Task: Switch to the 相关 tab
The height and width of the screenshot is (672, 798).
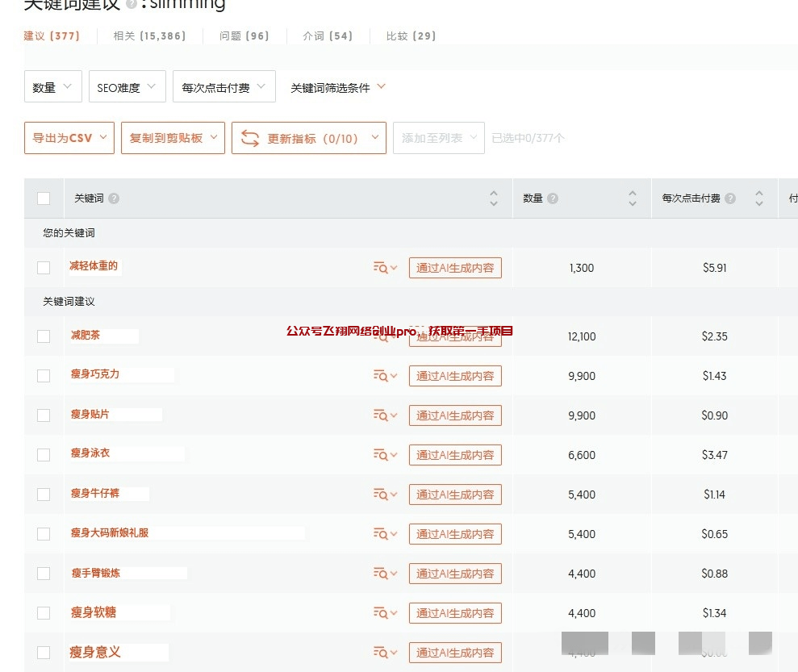Action: point(149,36)
